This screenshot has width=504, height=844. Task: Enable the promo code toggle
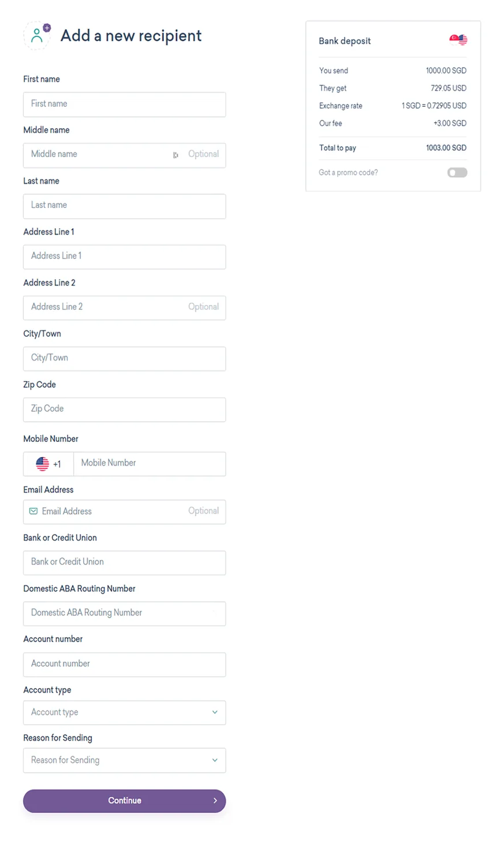coord(457,172)
